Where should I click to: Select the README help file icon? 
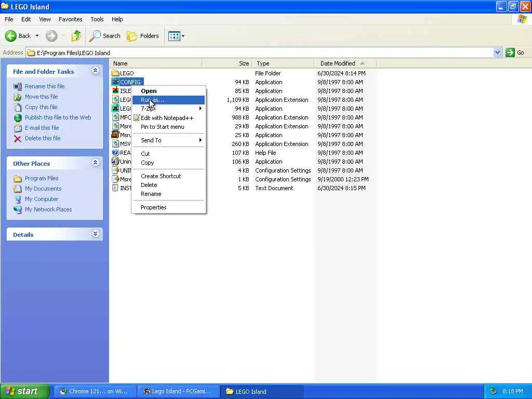(x=115, y=153)
